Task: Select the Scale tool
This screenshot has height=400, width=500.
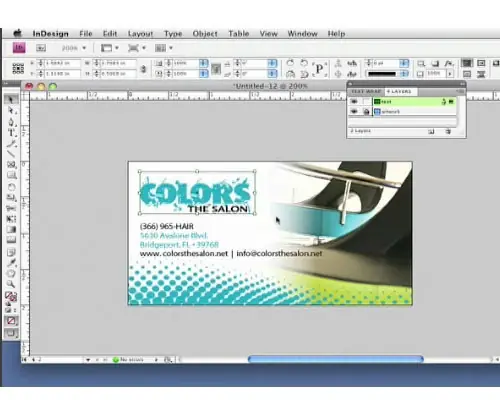Action: 11,197
